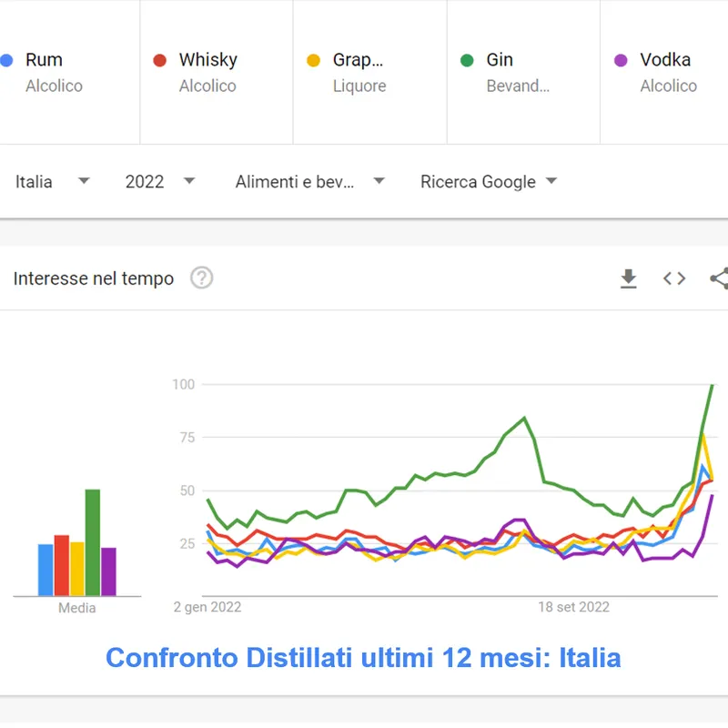Select the Vodka search term

[x=665, y=60]
